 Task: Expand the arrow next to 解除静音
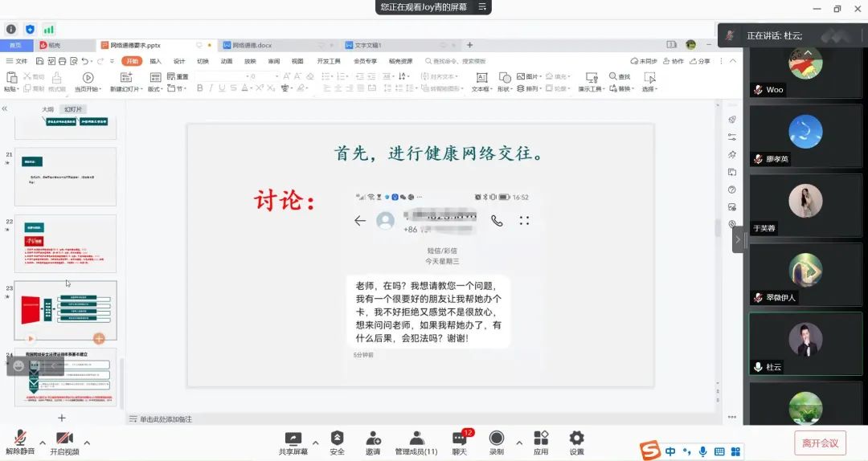click(x=42, y=443)
